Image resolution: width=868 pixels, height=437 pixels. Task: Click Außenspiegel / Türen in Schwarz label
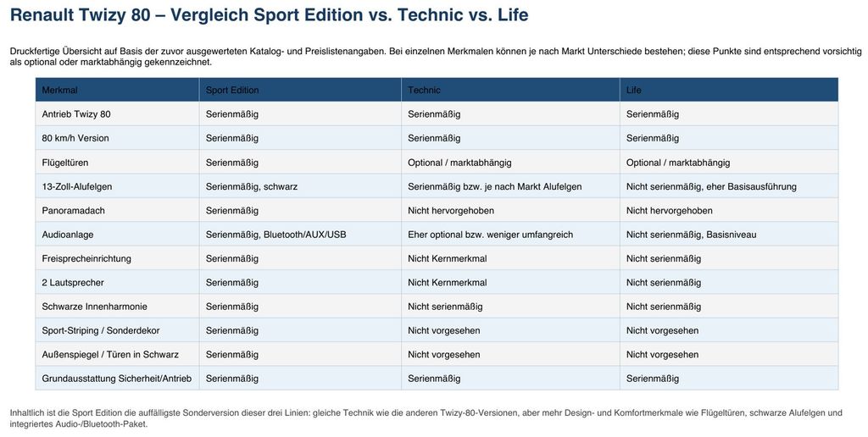tap(110, 355)
